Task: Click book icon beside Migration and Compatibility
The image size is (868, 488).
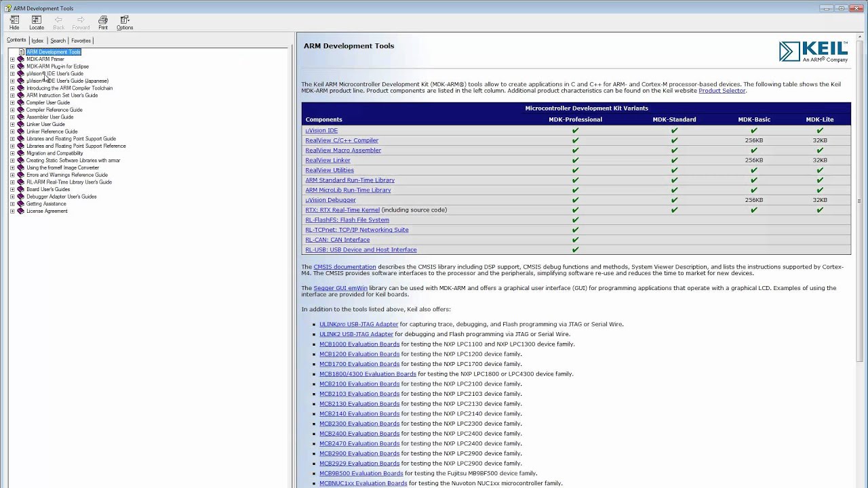Action: [x=20, y=153]
